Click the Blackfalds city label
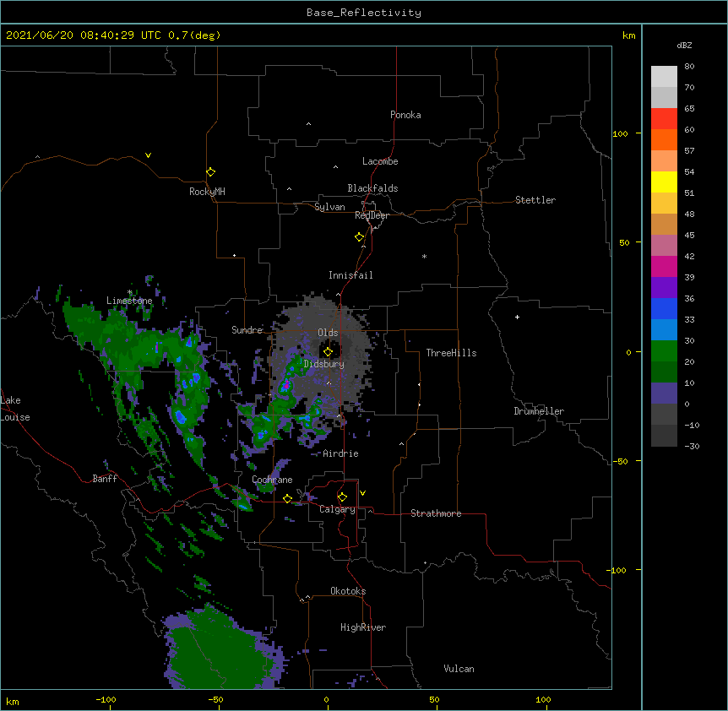Viewport: 728px width, 711px height. [372, 188]
